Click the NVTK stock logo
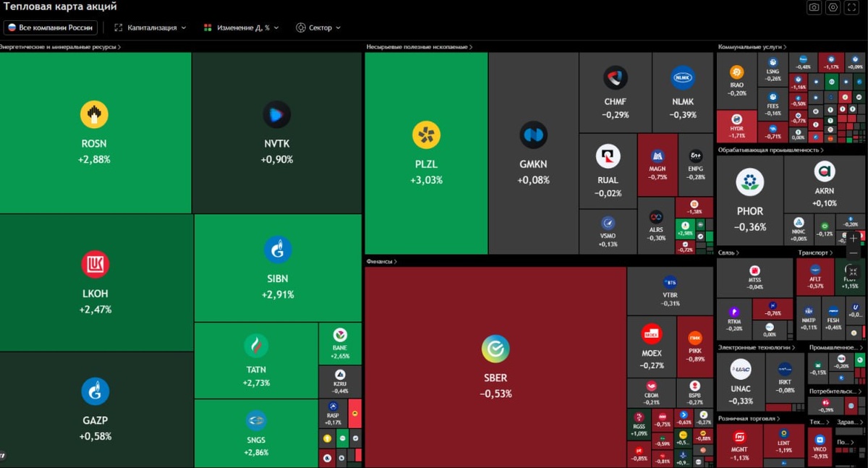 276,114
